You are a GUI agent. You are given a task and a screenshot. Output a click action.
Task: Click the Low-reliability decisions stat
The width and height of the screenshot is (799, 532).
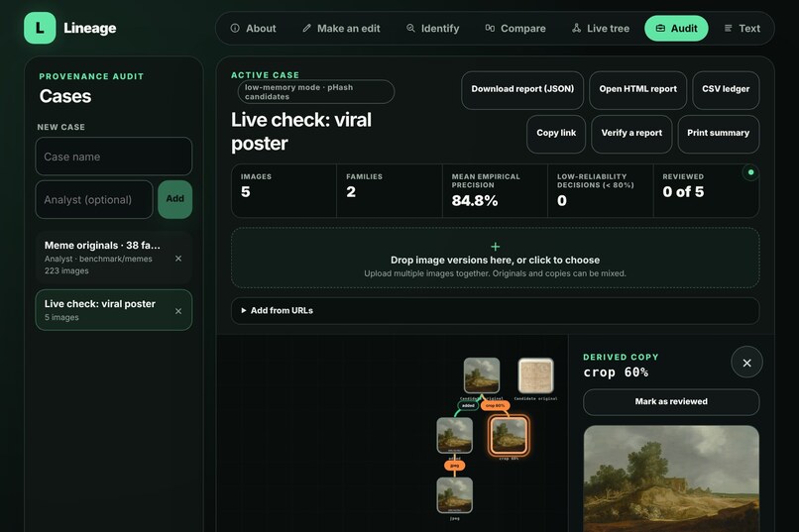tap(601, 191)
